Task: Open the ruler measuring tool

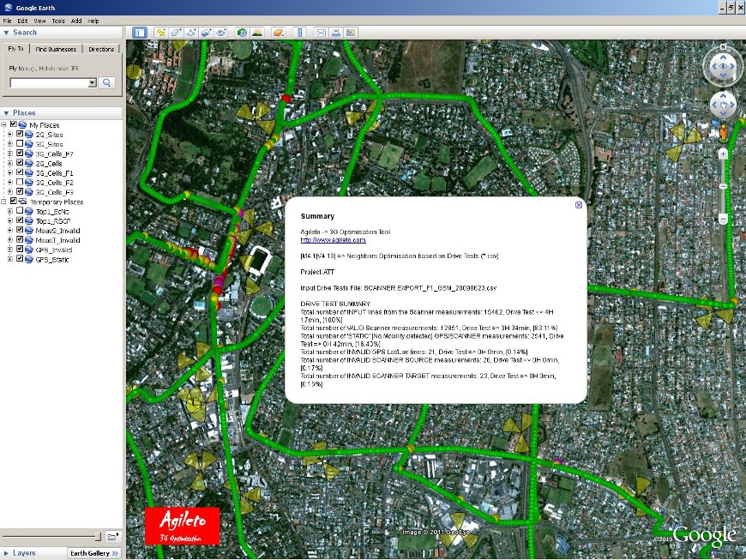Action: [x=299, y=33]
